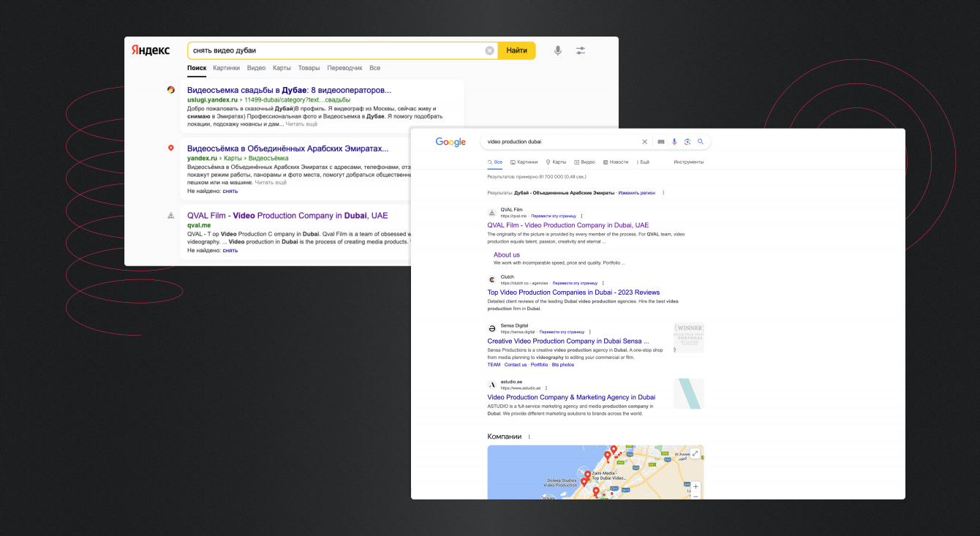
Task: Open Google on-screen keyboard
Action: (661, 142)
